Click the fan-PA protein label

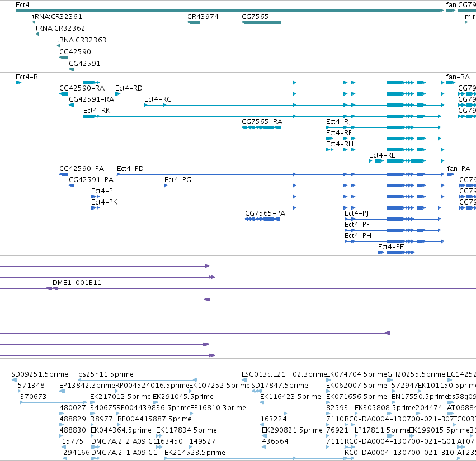(459, 169)
